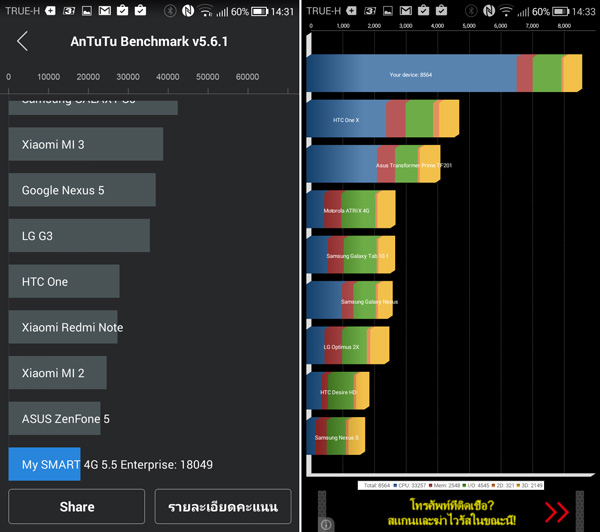This screenshot has width=600, height=532.
Task: Select the Google Nexus 5 bar
Action: tap(82, 190)
